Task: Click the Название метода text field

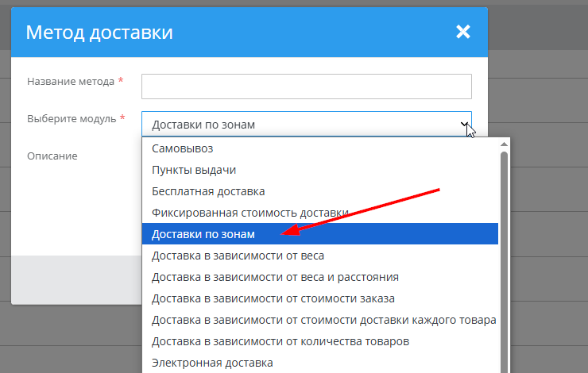Action: tap(306, 86)
